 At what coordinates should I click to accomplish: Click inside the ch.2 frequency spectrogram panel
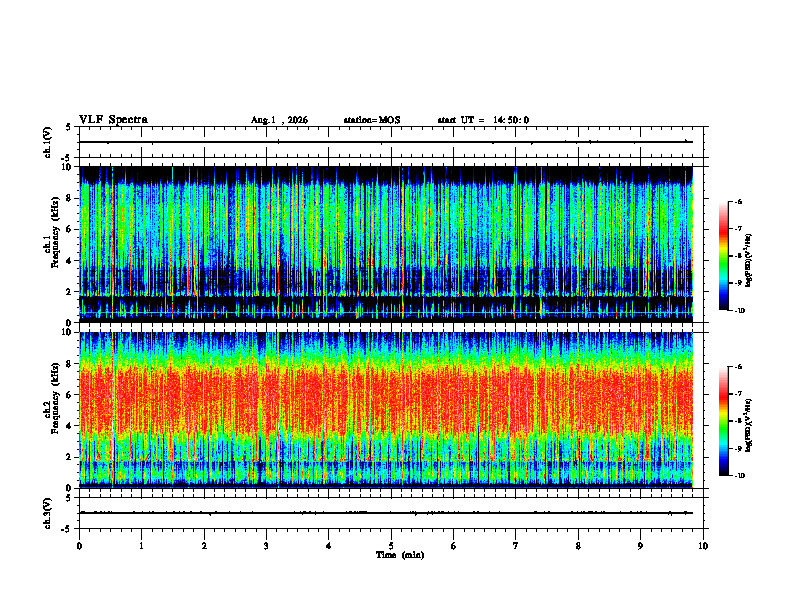tap(386, 410)
